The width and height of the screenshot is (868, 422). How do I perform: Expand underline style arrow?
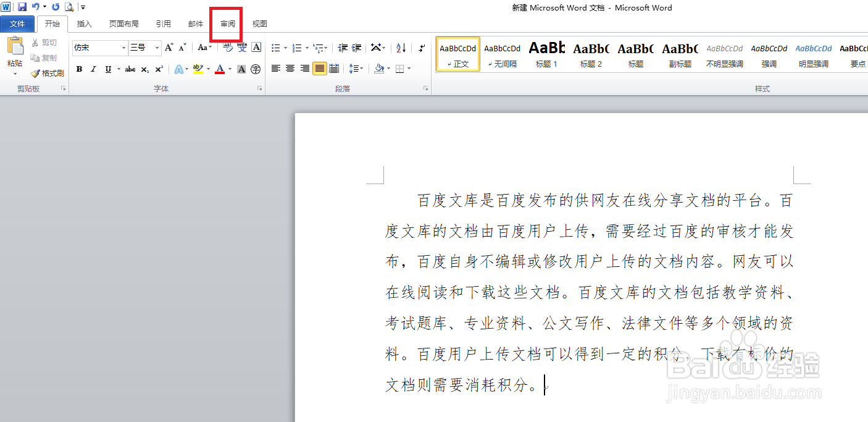point(118,69)
